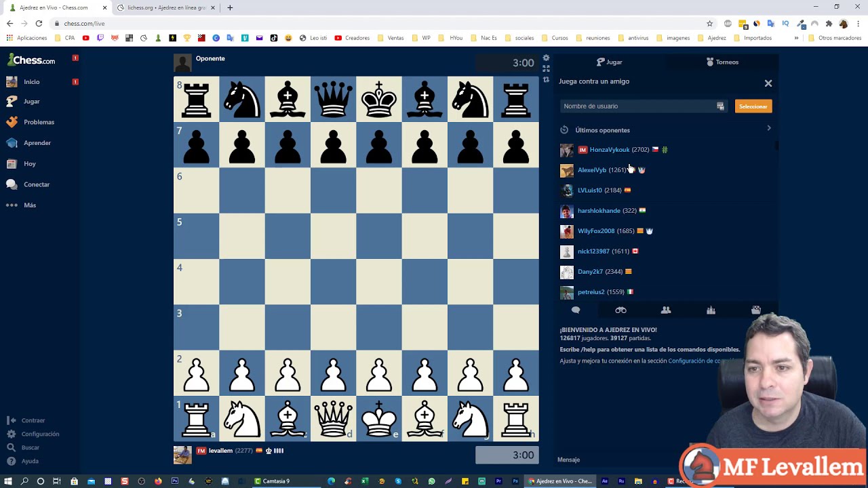Open the tournaments podium tab icon
The width and height of the screenshot is (868, 488).
[711, 310]
